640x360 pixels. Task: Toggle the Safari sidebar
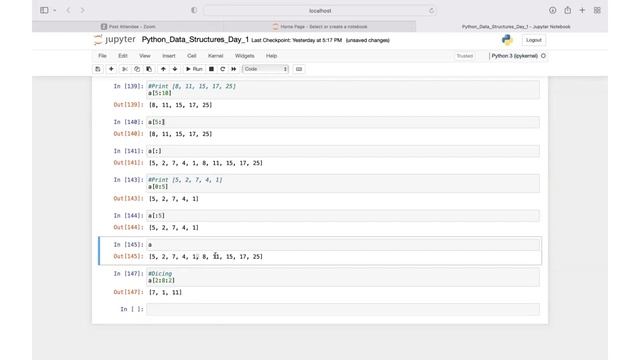[x=44, y=10]
